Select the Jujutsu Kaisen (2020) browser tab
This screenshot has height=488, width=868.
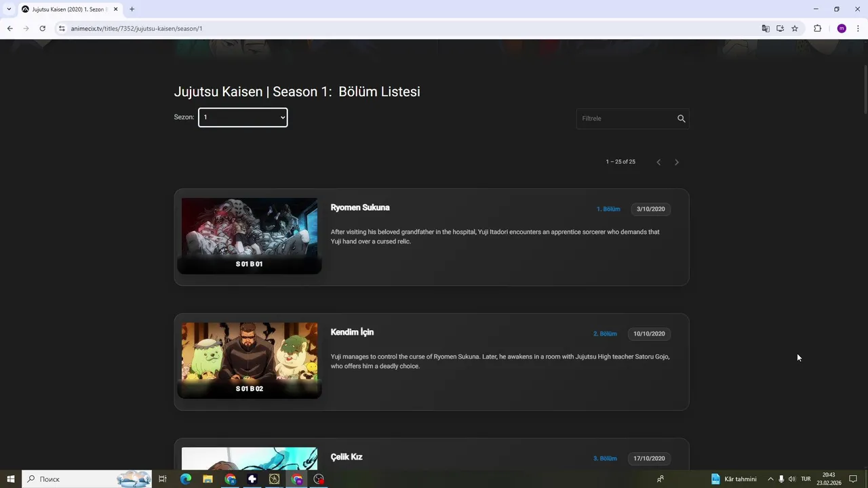[x=70, y=9]
